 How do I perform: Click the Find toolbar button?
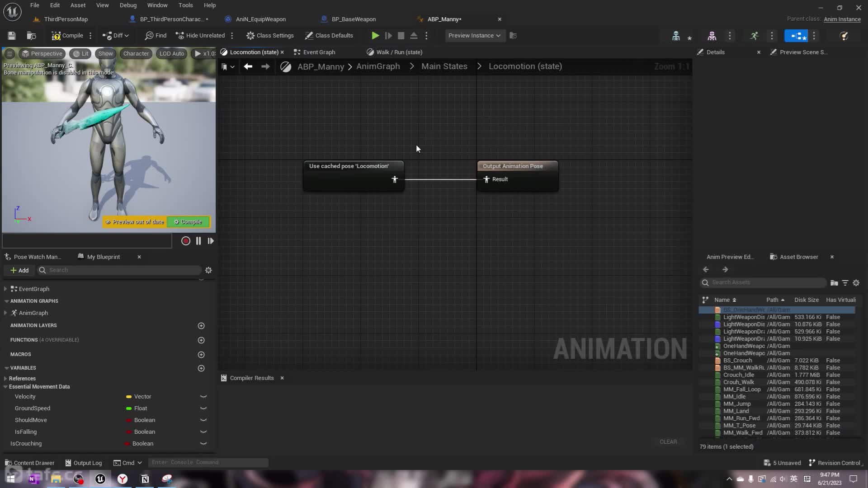pyautogui.click(x=156, y=36)
